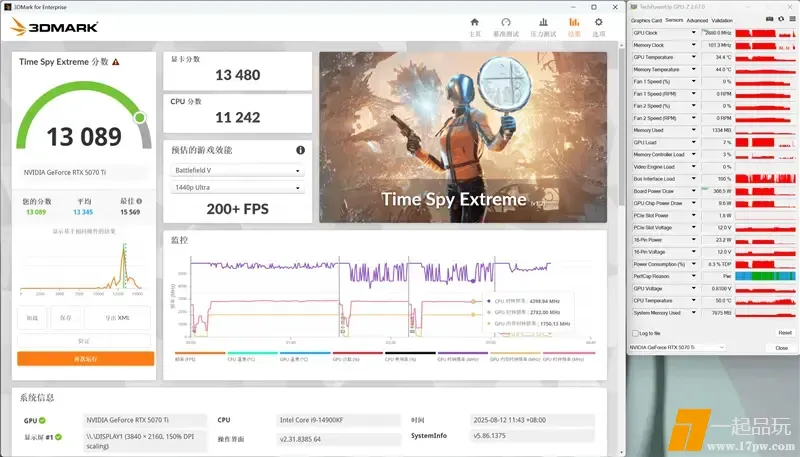Image resolution: width=800 pixels, height=457 pixels.
Task: Click the Close button in GPU-Z
Action: click(781, 348)
